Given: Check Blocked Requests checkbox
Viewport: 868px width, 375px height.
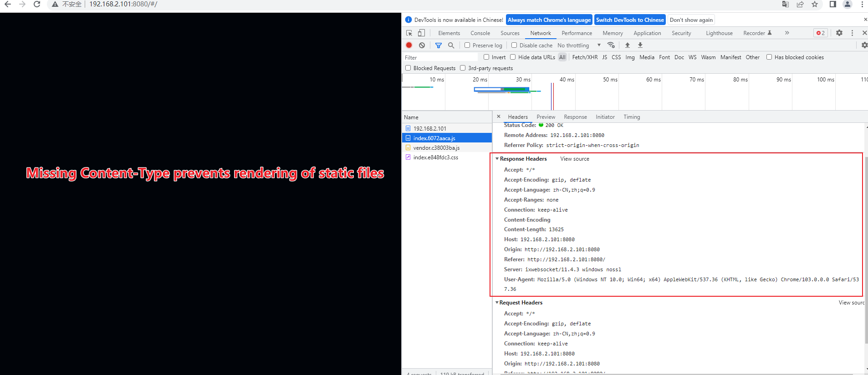Looking at the screenshot, I should click(408, 68).
